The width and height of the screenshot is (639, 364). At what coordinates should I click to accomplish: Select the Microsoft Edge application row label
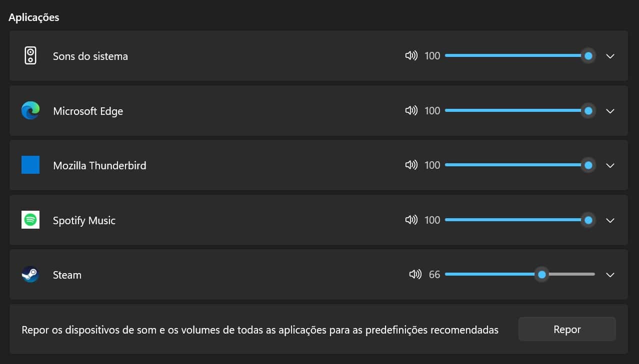pyautogui.click(x=88, y=111)
